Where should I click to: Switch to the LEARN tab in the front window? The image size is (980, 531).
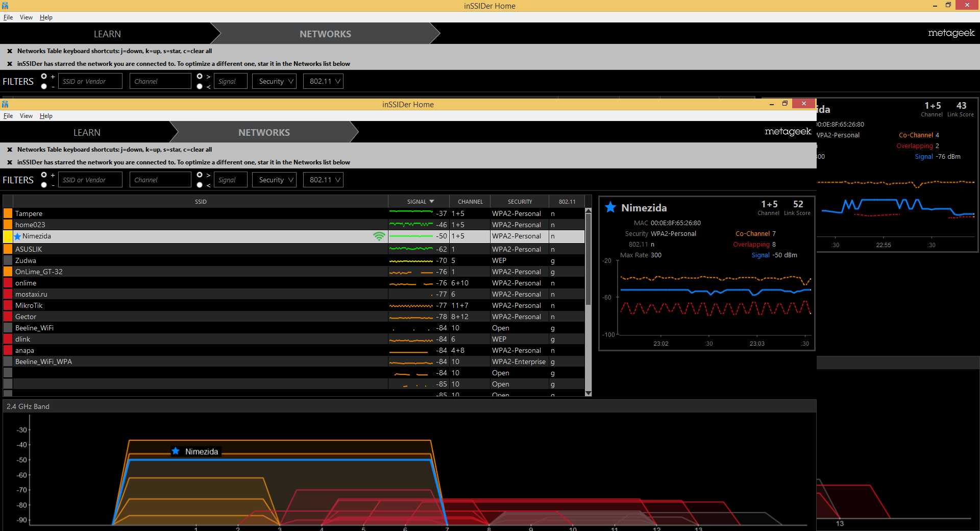[x=87, y=133]
